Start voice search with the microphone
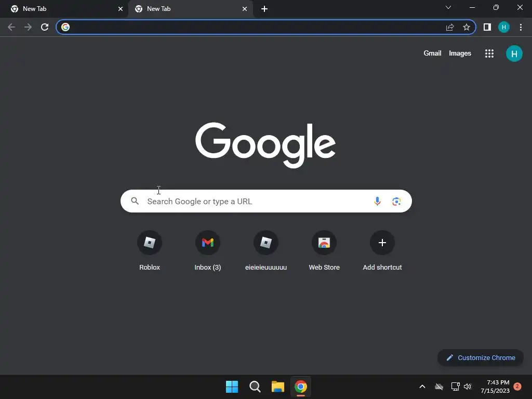Viewport: 532px width, 399px height. [x=377, y=201]
